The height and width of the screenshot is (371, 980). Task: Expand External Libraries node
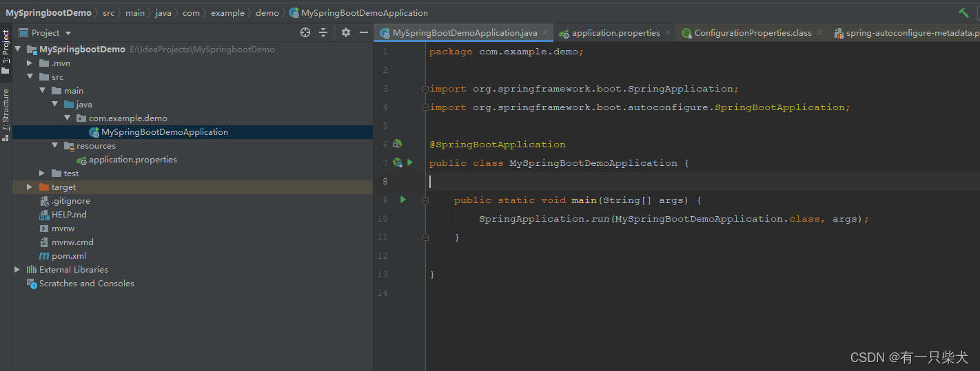(17, 270)
